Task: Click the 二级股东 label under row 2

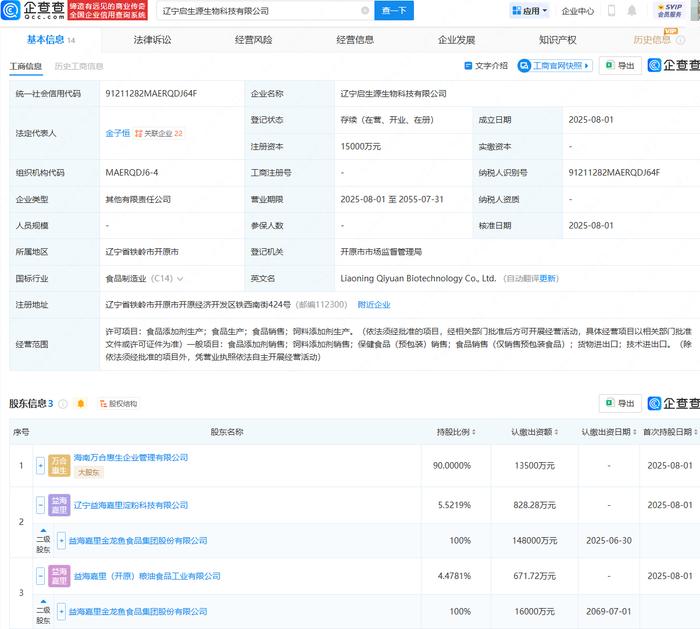Action: tap(43, 544)
